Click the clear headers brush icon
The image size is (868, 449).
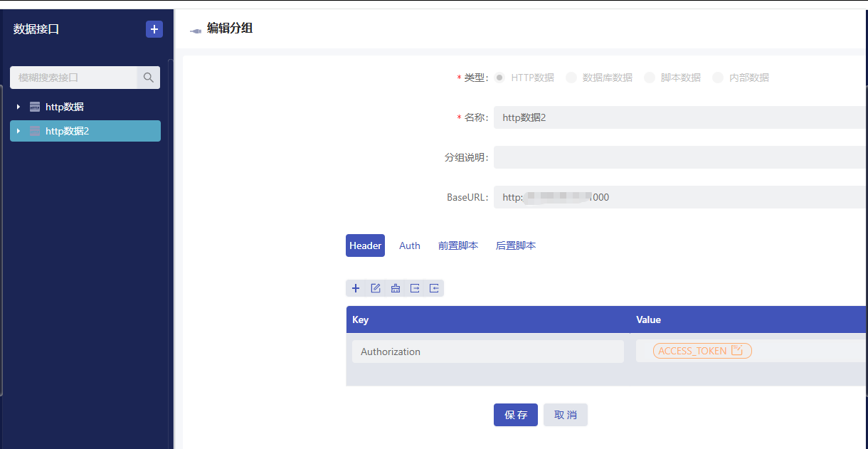point(396,288)
